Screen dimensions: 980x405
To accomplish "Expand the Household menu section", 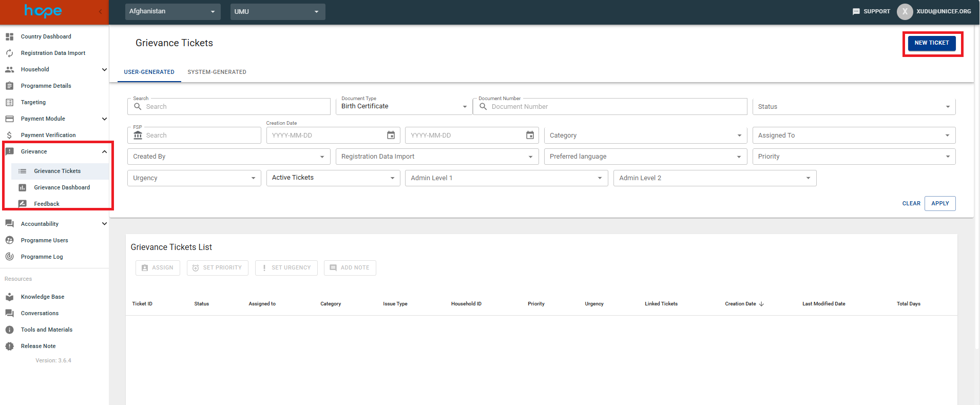I will [104, 69].
